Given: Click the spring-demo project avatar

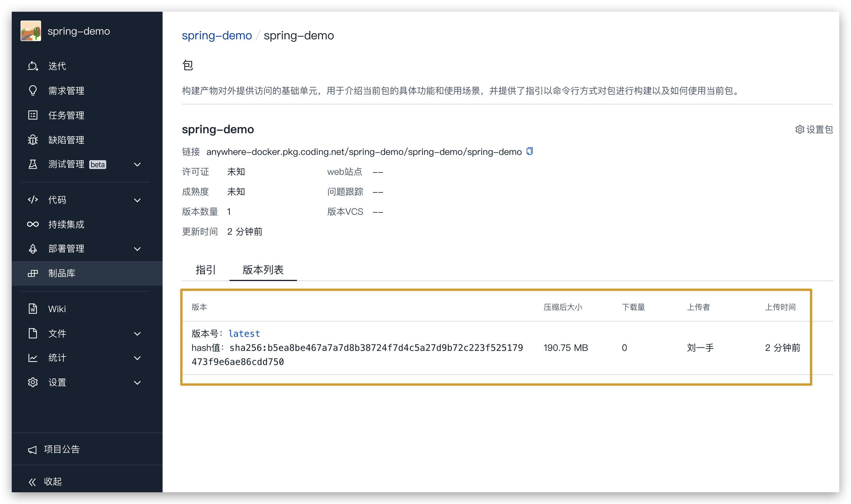Looking at the screenshot, I should click(x=31, y=31).
